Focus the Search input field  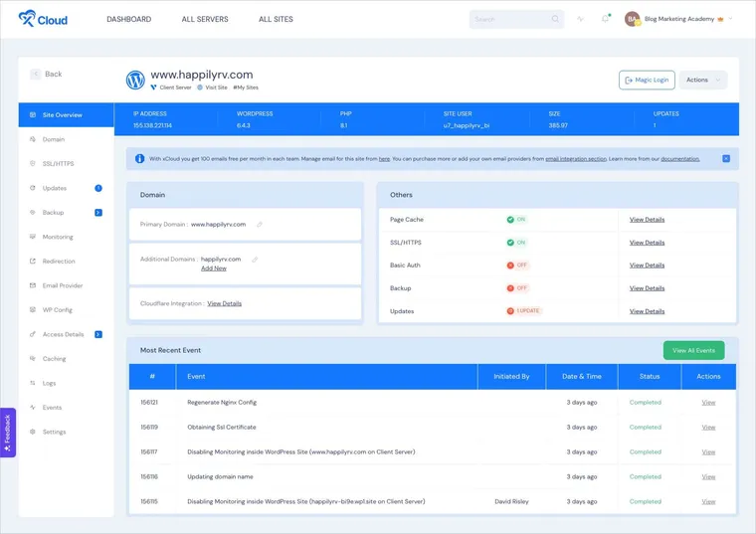516,19
